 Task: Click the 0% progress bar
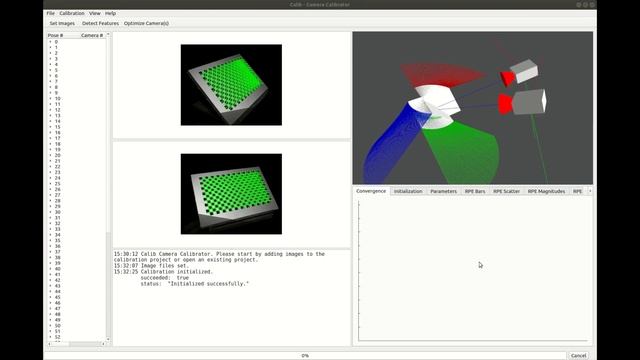coord(305,356)
